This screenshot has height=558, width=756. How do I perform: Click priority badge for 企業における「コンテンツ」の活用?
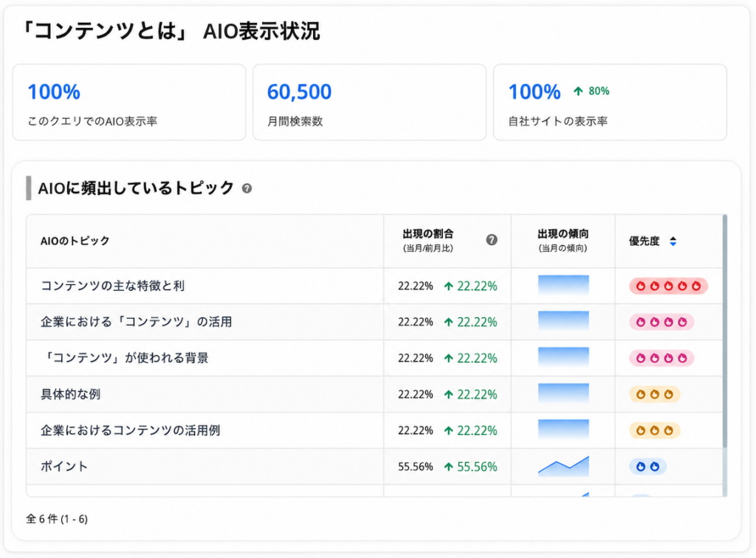click(x=661, y=322)
